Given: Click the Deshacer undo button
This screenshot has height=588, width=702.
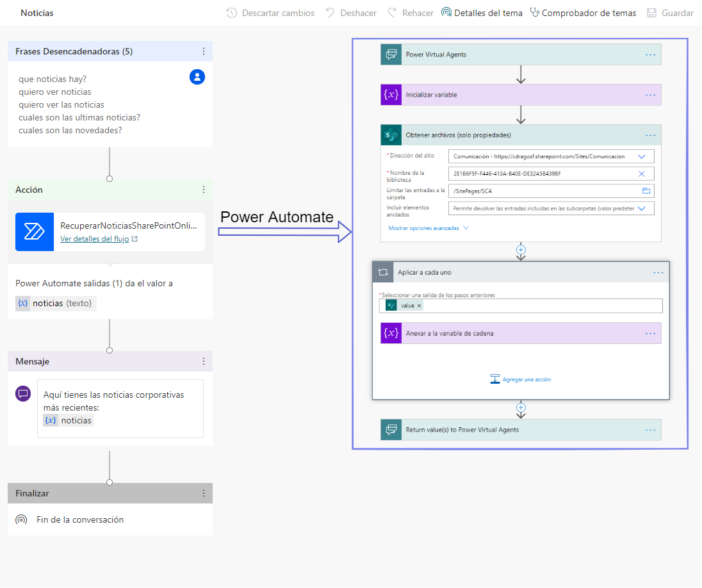Looking at the screenshot, I should tap(351, 13).
